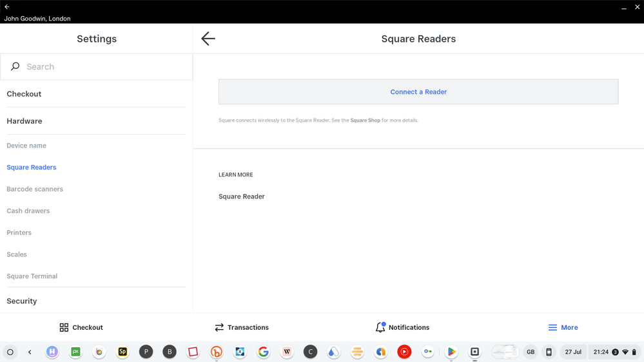
Task: Open Square Terminal settings
Action: pyautogui.click(x=32, y=276)
